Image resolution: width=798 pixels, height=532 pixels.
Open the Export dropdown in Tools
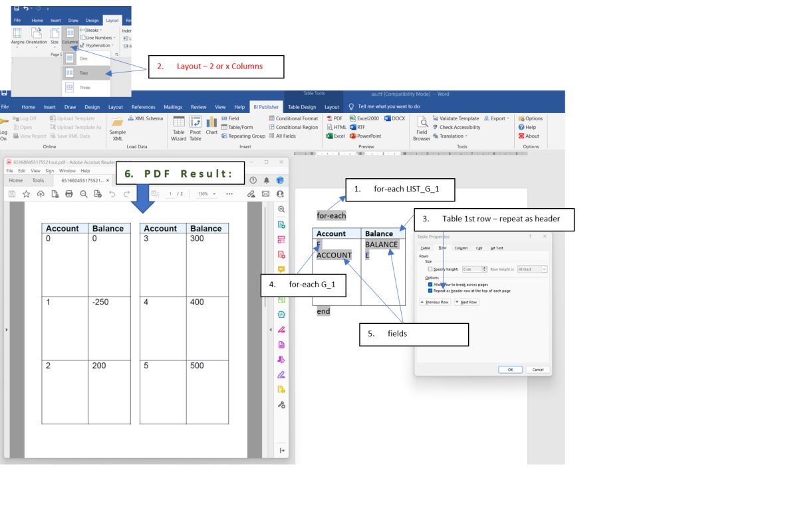click(497, 118)
